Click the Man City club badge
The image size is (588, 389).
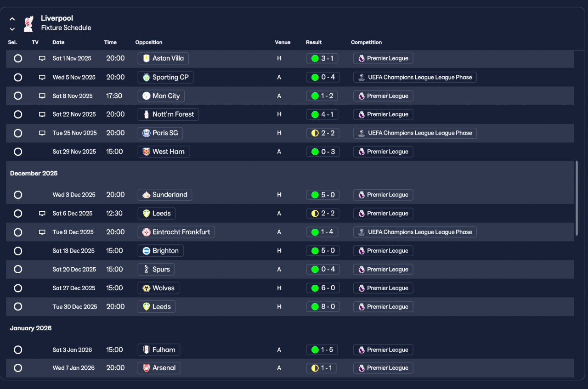tap(147, 96)
